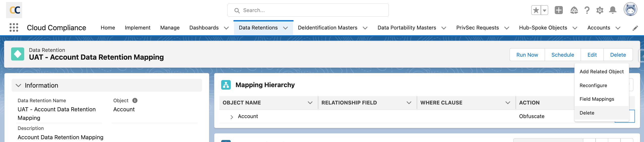Choose Add Related Object menu option
644x142 pixels.
coord(601,72)
